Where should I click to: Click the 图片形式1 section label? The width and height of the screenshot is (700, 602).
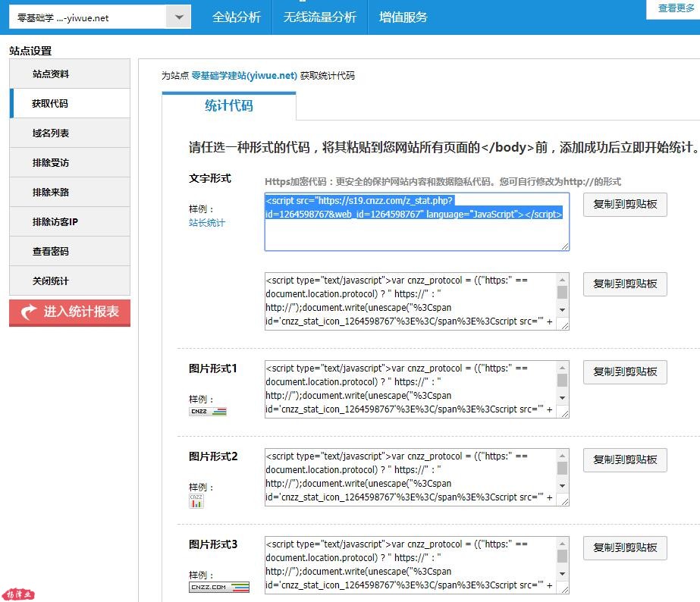click(x=213, y=368)
